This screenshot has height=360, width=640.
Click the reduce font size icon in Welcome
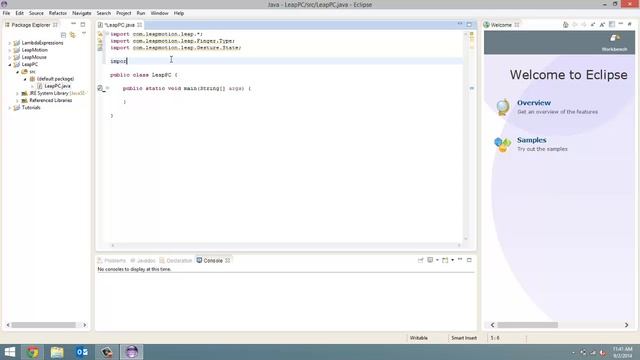point(593,24)
